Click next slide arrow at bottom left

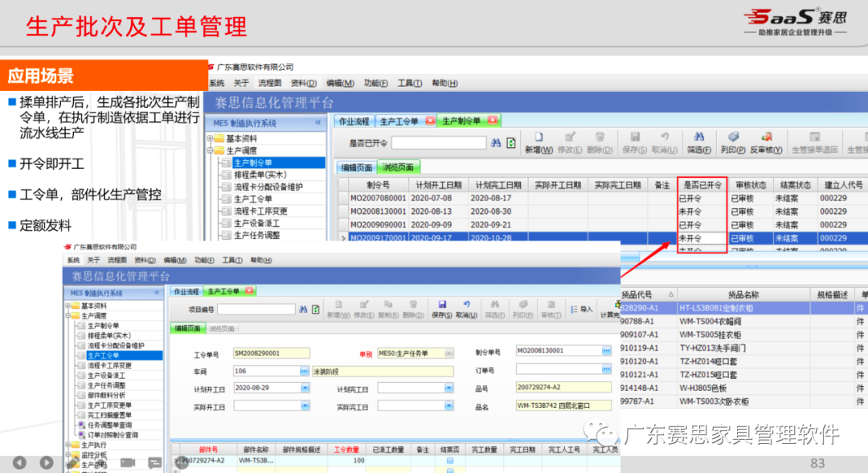(47, 463)
